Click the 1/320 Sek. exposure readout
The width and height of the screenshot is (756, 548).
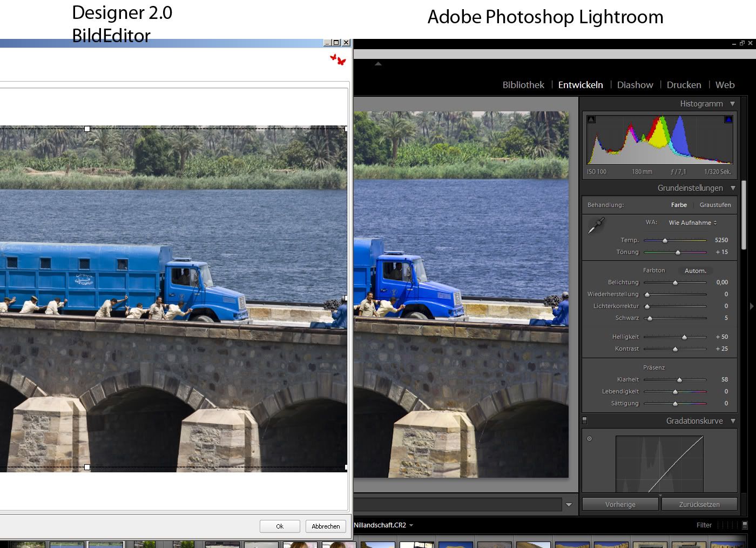point(718,172)
